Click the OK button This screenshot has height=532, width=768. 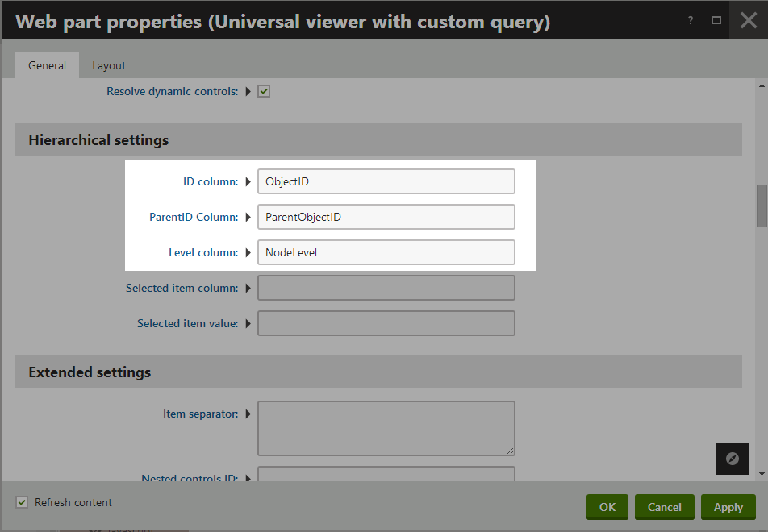click(607, 507)
